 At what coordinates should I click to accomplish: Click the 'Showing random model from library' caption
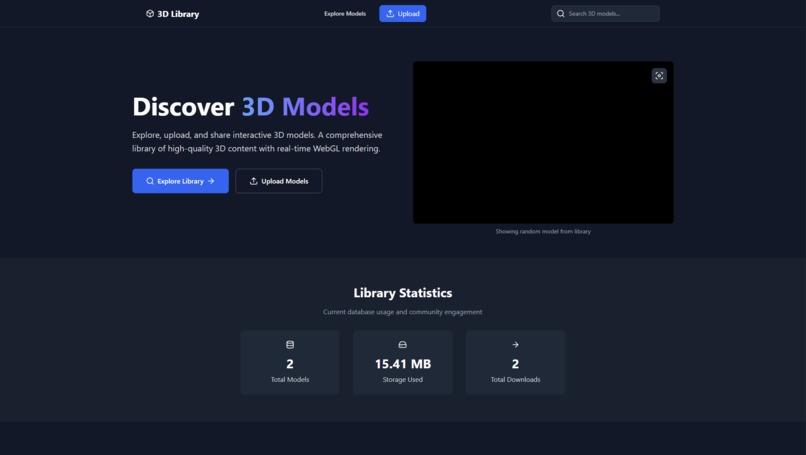pos(543,231)
